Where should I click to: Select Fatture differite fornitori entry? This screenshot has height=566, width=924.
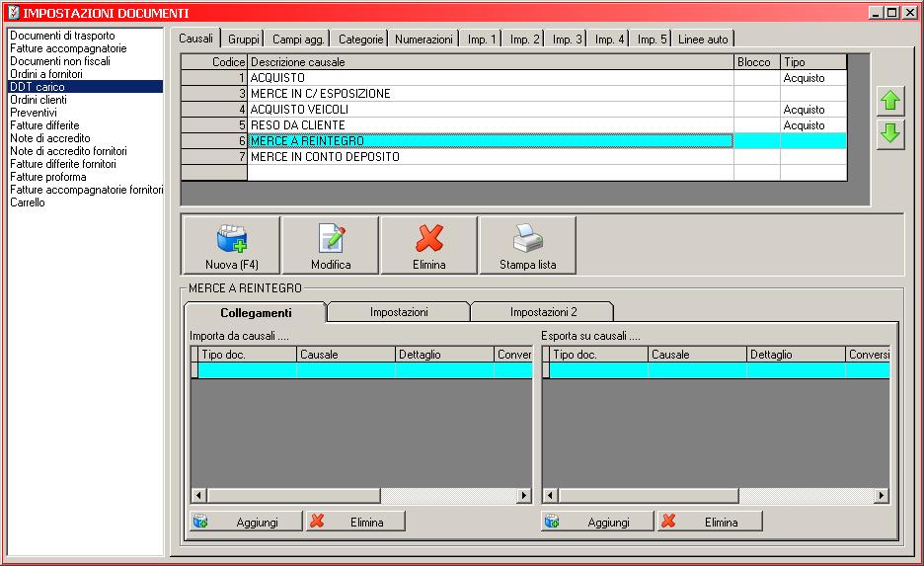pyautogui.click(x=86, y=164)
